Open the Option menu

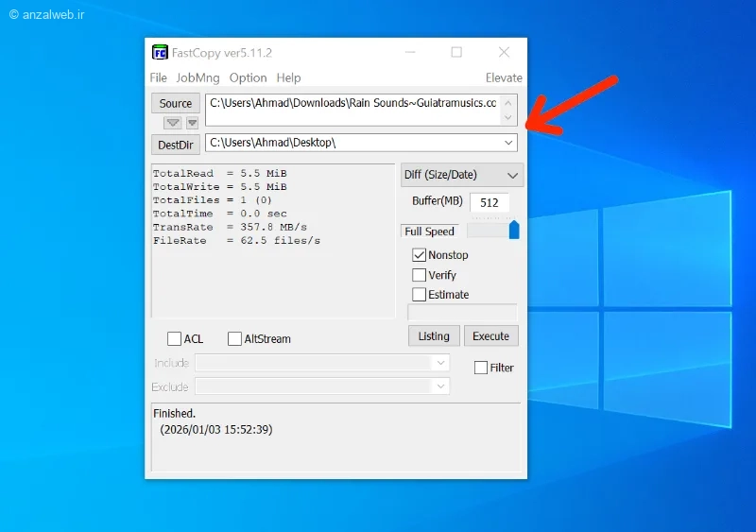click(x=248, y=77)
